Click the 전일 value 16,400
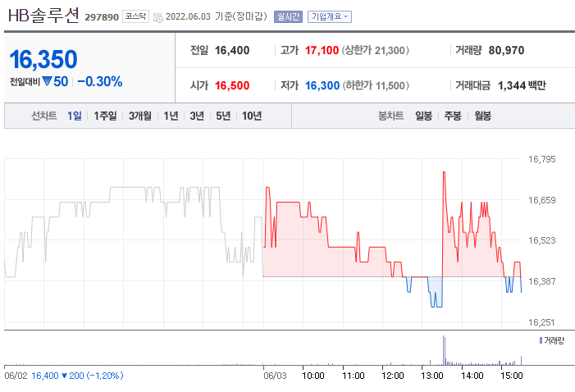 232,50
